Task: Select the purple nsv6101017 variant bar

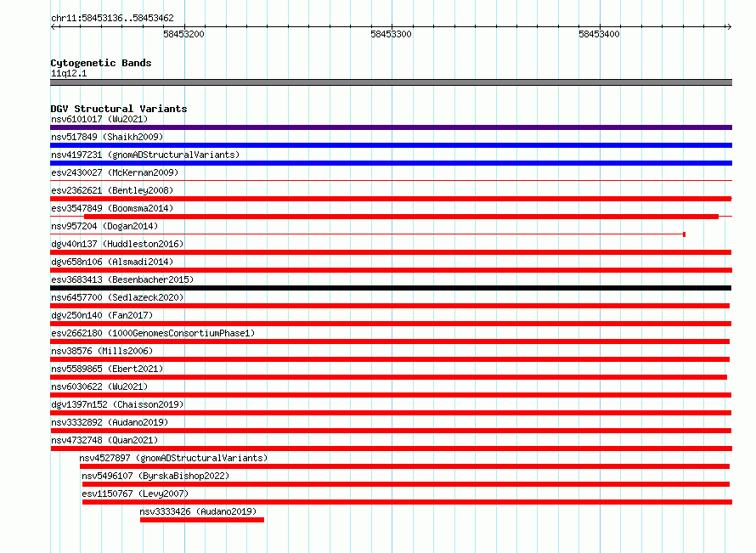Action: pos(391,127)
